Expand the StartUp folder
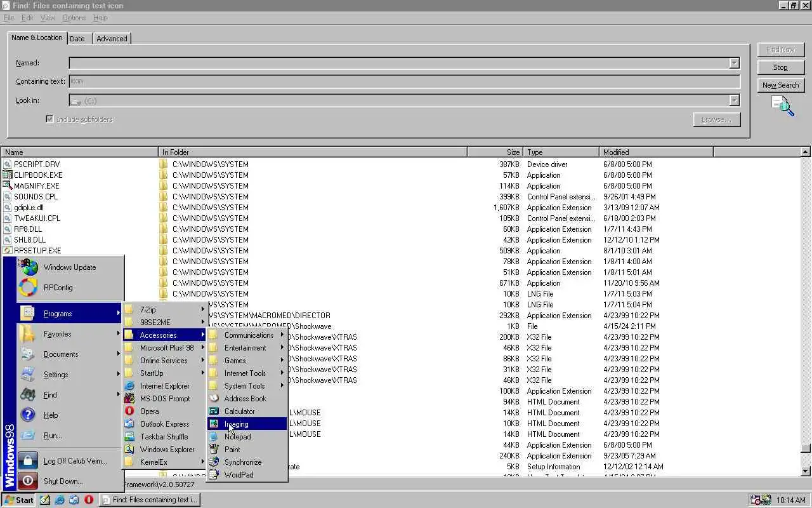The height and width of the screenshot is (508, 812). click(x=165, y=373)
